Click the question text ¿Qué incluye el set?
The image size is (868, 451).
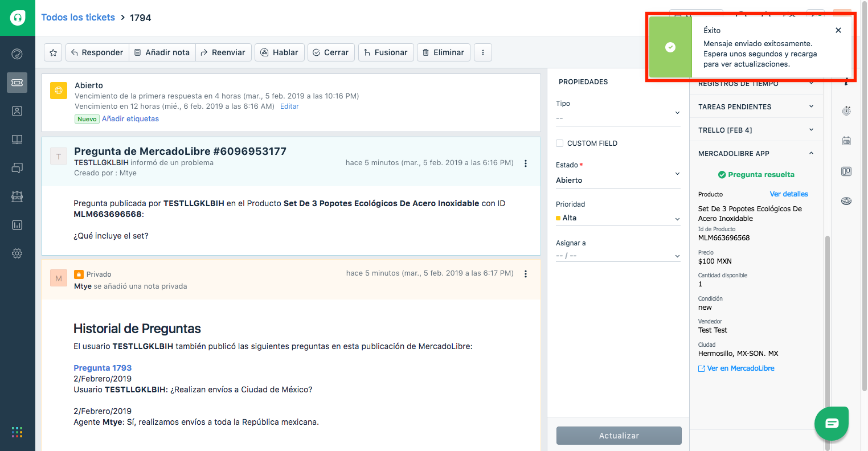click(111, 236)
